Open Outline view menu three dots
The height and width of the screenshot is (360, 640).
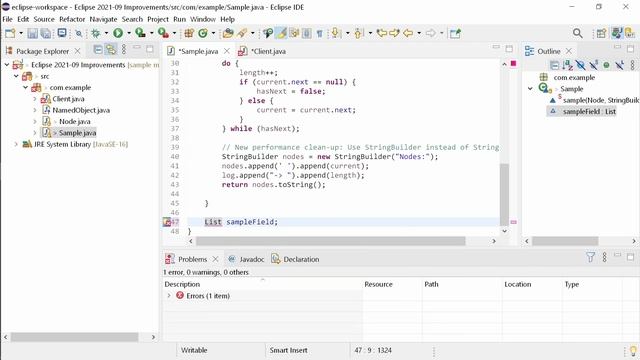(633, 64)
